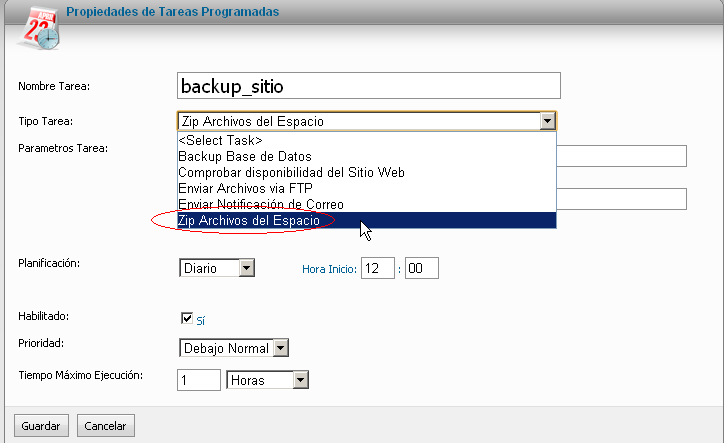Viewport: 724px width, 443px height.
Task: Choose Enviar Archivos via FTP option
Action: pos(367,188)
